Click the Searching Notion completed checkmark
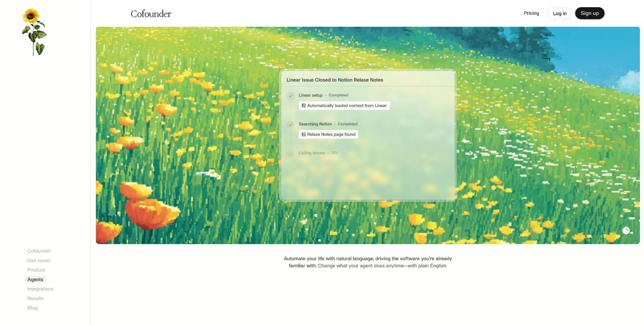This screenshot has width=644, height=326. tap(291, 124)
